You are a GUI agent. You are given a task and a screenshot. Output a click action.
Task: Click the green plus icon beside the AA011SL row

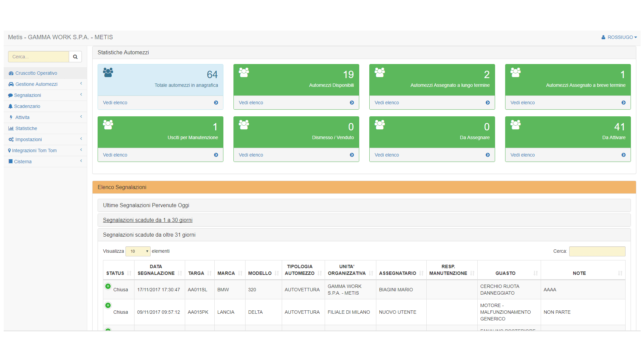[x=108, y=286]
